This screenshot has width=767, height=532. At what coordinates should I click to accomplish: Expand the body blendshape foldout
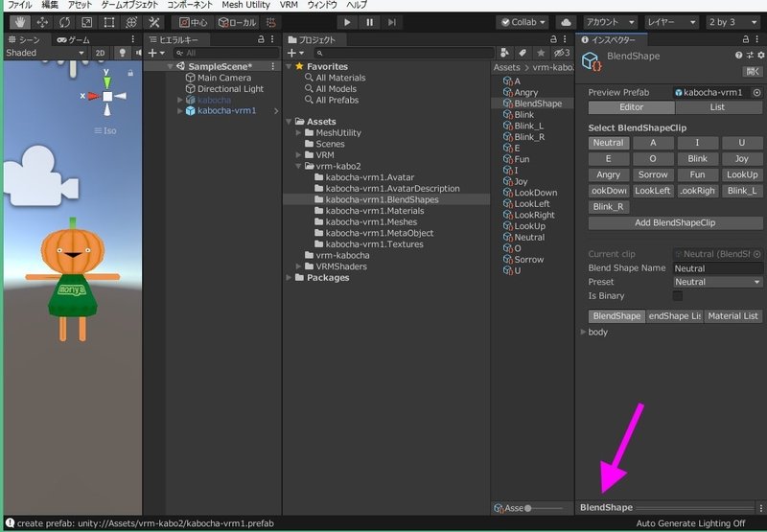point(583,332)
